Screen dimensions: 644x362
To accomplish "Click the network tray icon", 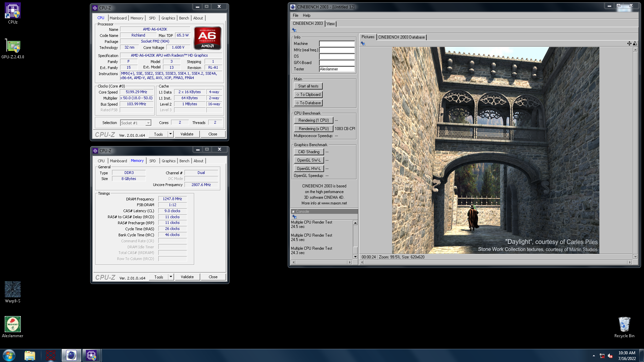I will pyautogui.click(x=602, y=356).
